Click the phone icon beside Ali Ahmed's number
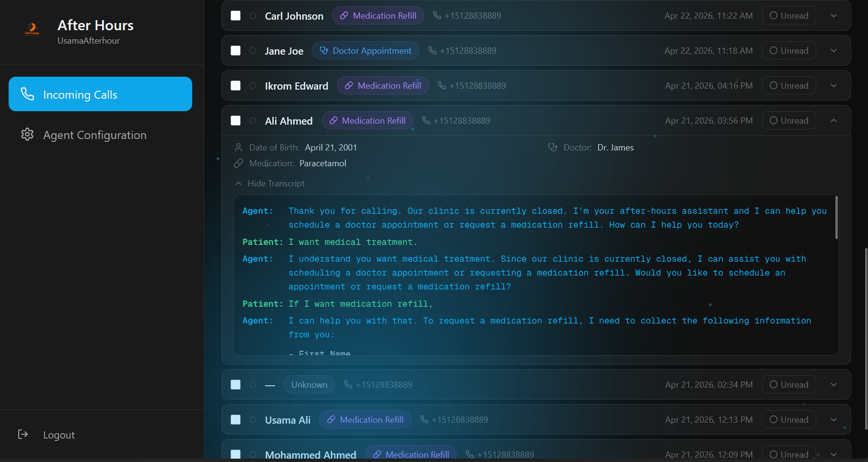Screen dimensions: 868x462 (x=426, y=120)
